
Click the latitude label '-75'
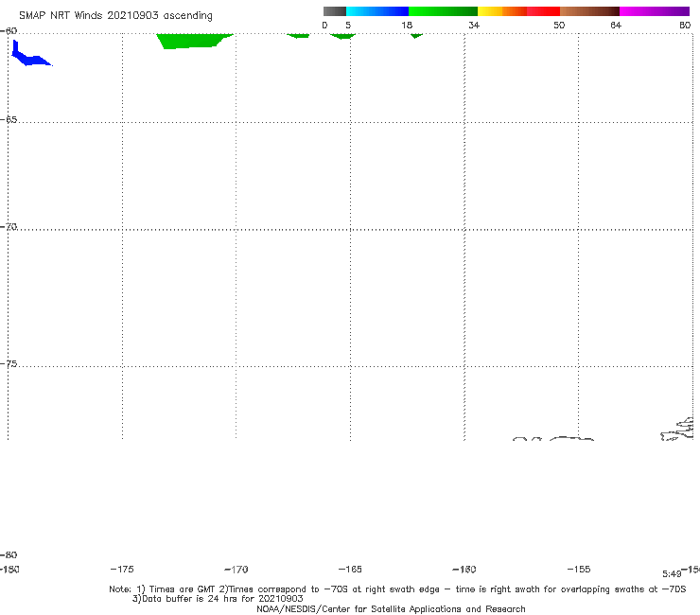[9, 364]
